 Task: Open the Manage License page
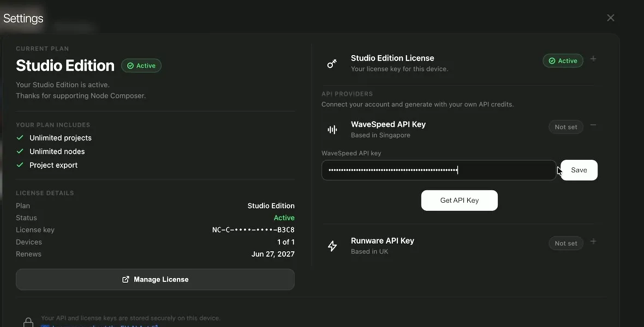155,280
